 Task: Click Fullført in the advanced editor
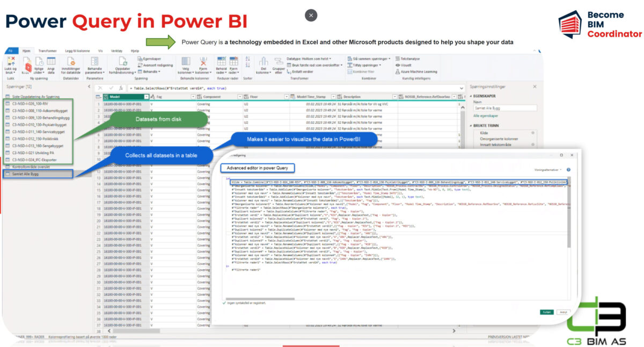(x=547, y=312)
